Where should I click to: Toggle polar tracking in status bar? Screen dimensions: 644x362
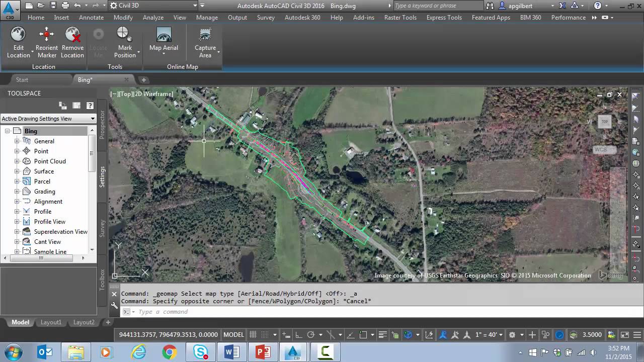coord(310,334)
